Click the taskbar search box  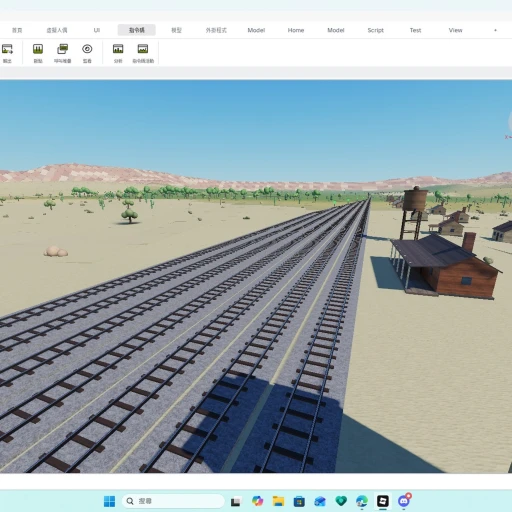(x=173, y=501)
